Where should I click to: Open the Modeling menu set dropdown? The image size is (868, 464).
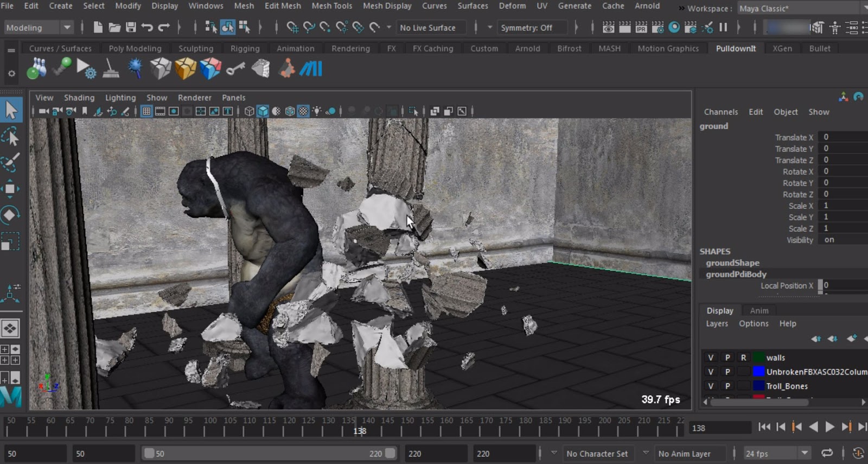pos(38,28)
